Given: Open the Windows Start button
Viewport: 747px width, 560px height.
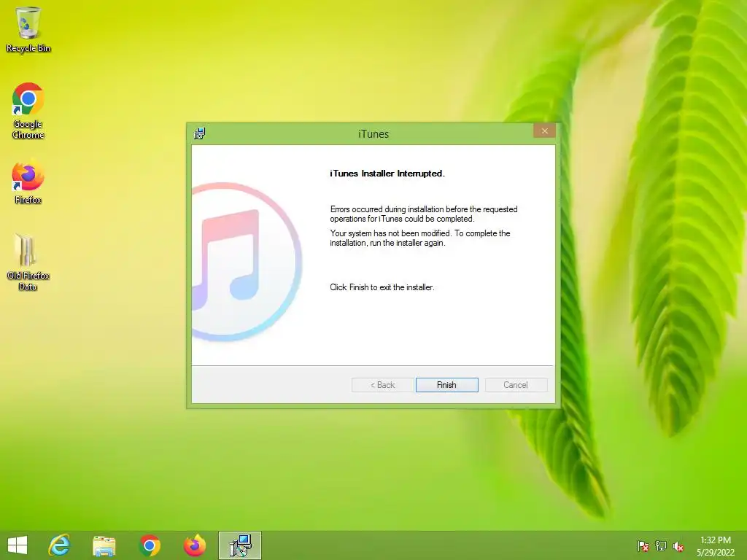Looking at the screenshot, I should [18, 545].
